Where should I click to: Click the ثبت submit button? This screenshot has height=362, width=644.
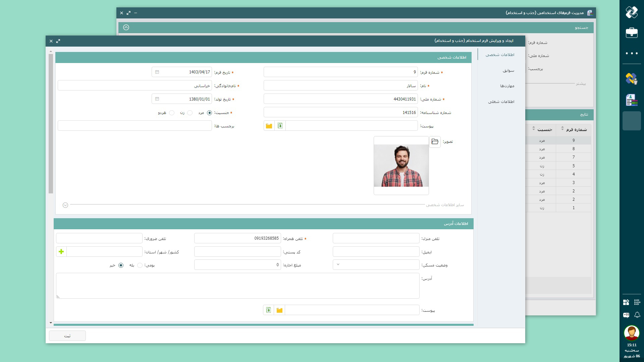point(67,336)
